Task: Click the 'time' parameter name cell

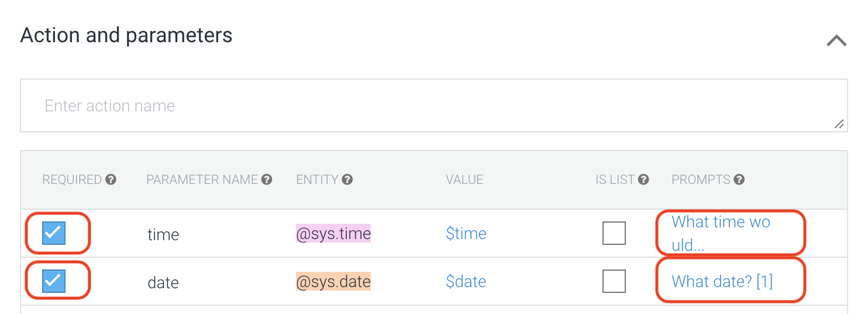Action: pos(163,235)
